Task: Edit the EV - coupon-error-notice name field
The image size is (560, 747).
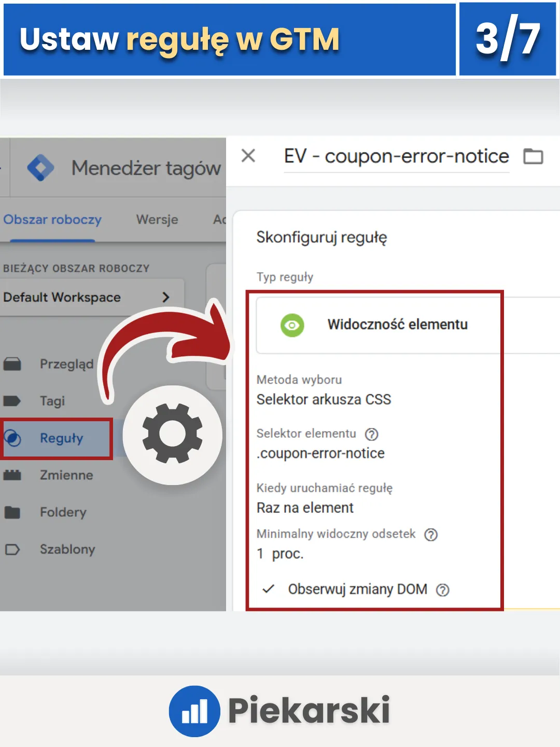Action: click(397, 156)
